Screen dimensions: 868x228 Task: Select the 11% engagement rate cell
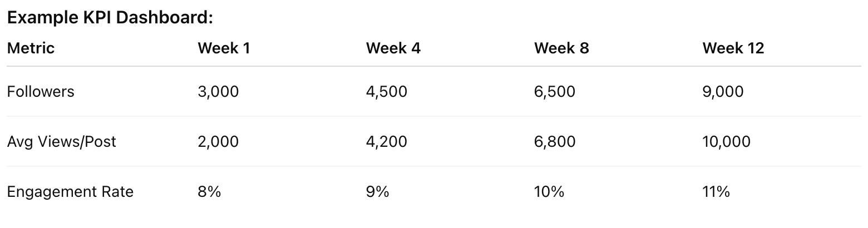click(x=716, y=192)
